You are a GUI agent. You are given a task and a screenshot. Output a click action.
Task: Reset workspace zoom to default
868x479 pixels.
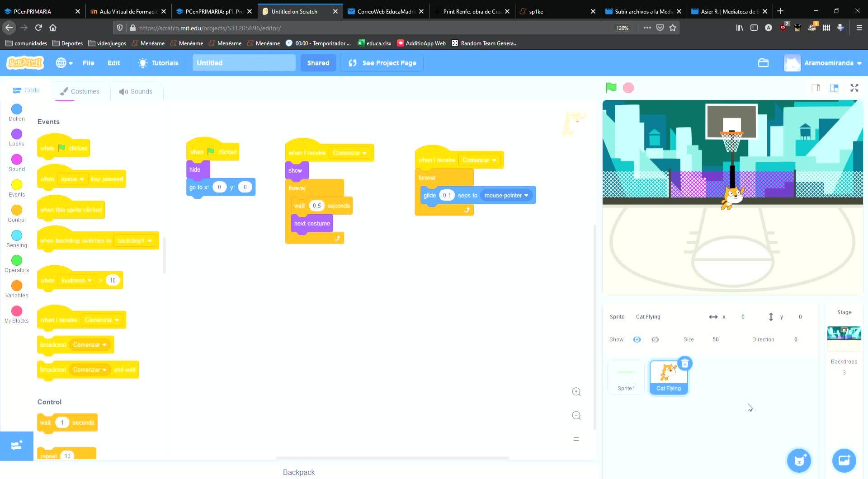[x=576, y=439]
